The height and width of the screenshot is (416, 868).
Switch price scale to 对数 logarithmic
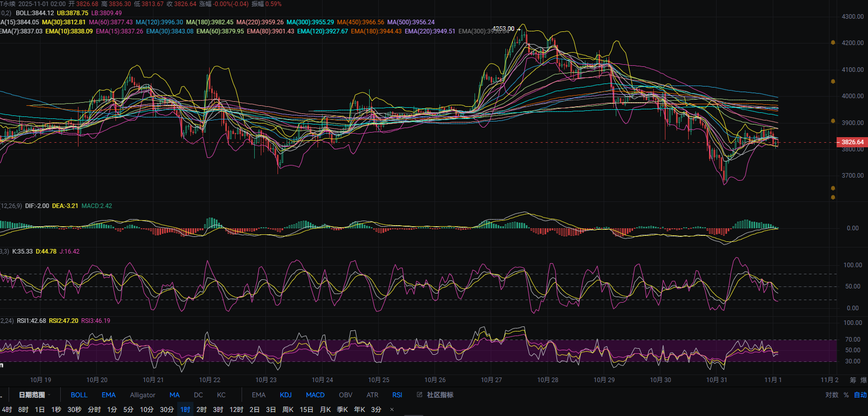[832, 395]
